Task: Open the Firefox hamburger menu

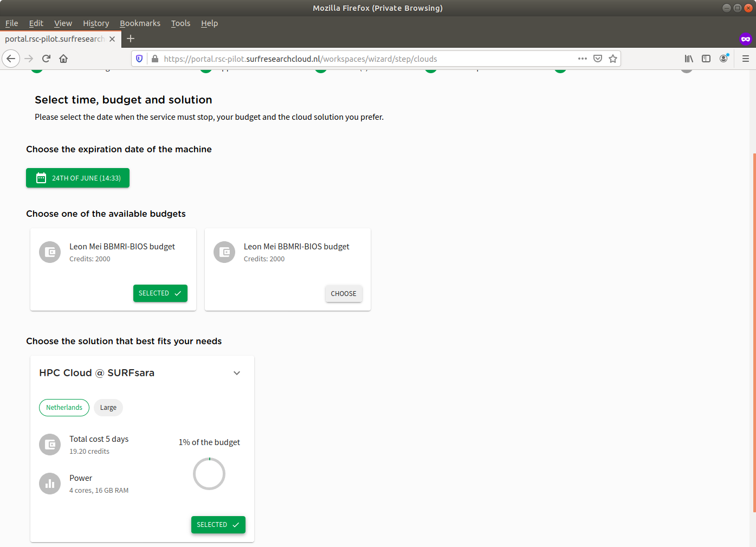Action: tap(746, 59)
